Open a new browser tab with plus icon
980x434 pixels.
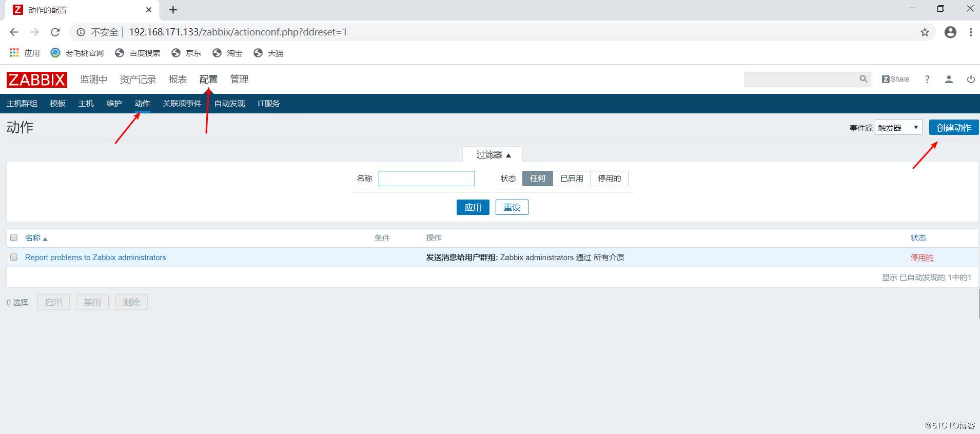[x=173, y=10]
